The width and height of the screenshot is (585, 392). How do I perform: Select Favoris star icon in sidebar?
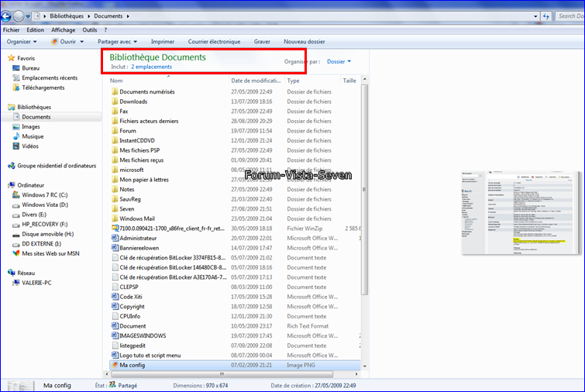coord(11,58)
